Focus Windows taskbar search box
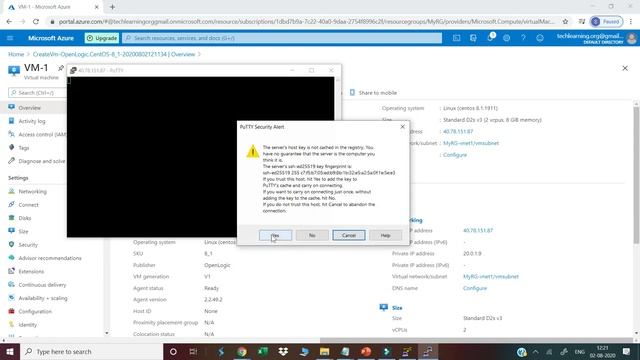 (x=91, y=351)
